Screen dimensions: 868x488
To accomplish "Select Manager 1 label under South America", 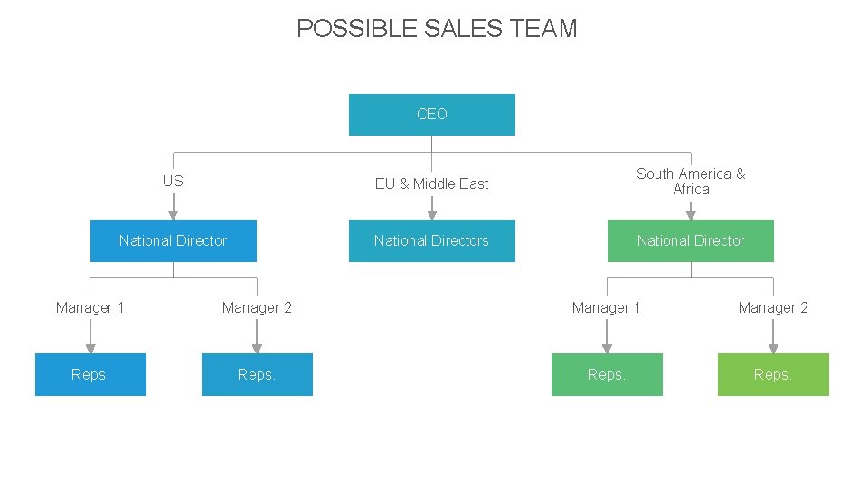I will [606, 307].
